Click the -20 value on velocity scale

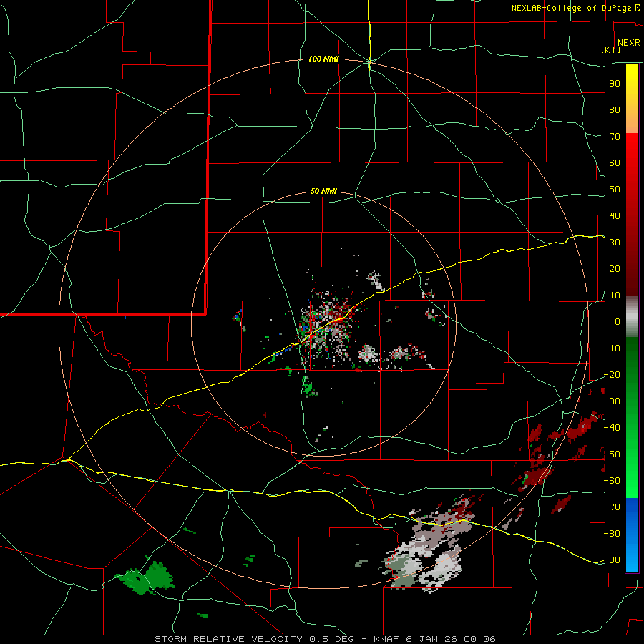(x=612, y=375)
